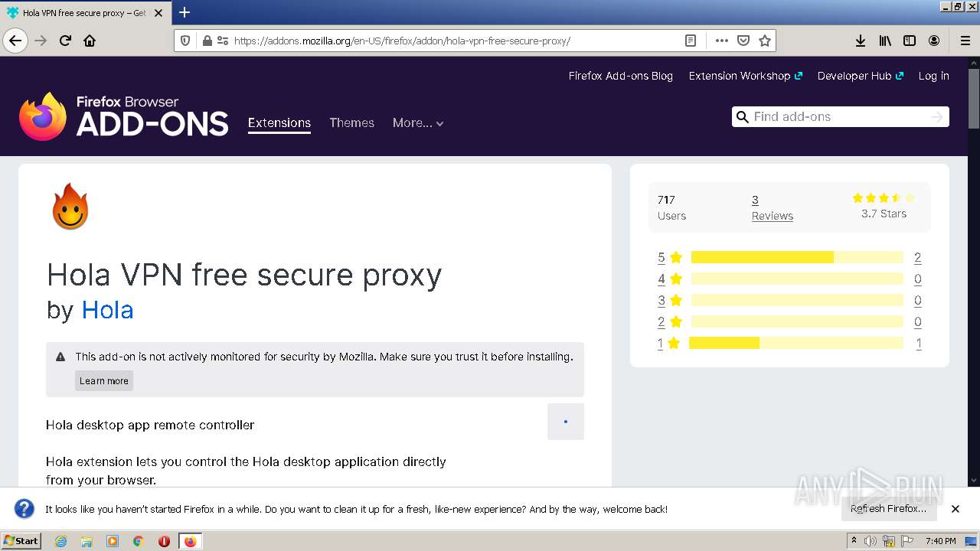Screen dimensions: 980x551
Task: Open Developer Hub link
Action: tap(860, 76)
